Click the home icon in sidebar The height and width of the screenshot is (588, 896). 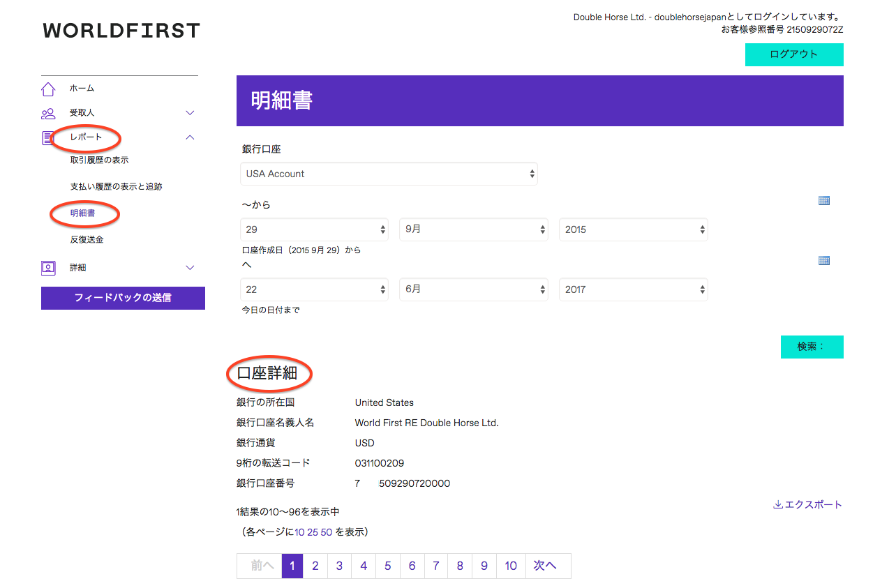(48, 89)
